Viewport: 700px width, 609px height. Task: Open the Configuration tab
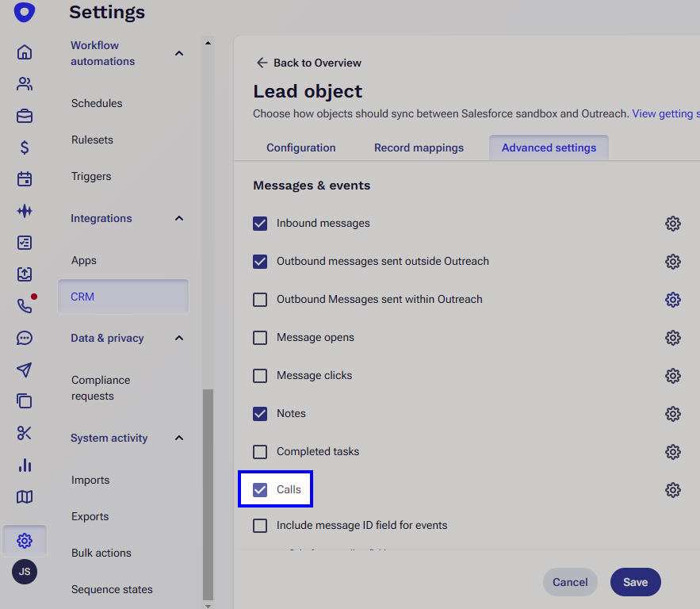coord(300,147)
